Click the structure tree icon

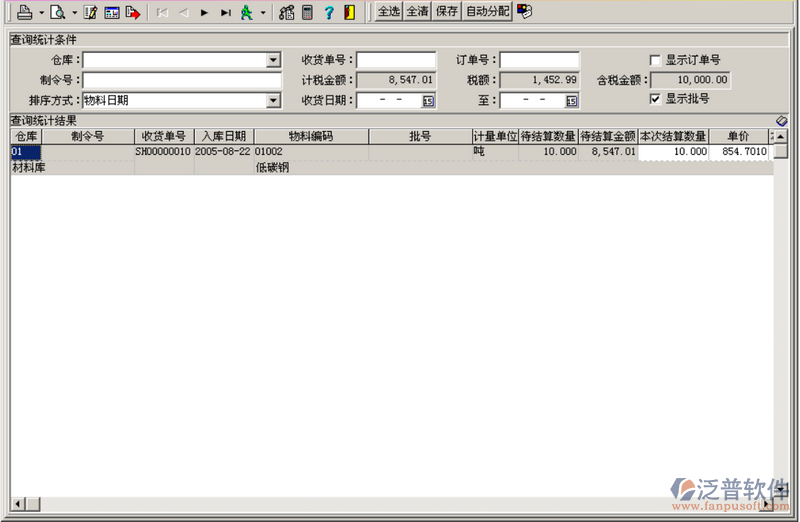point(287,12)
